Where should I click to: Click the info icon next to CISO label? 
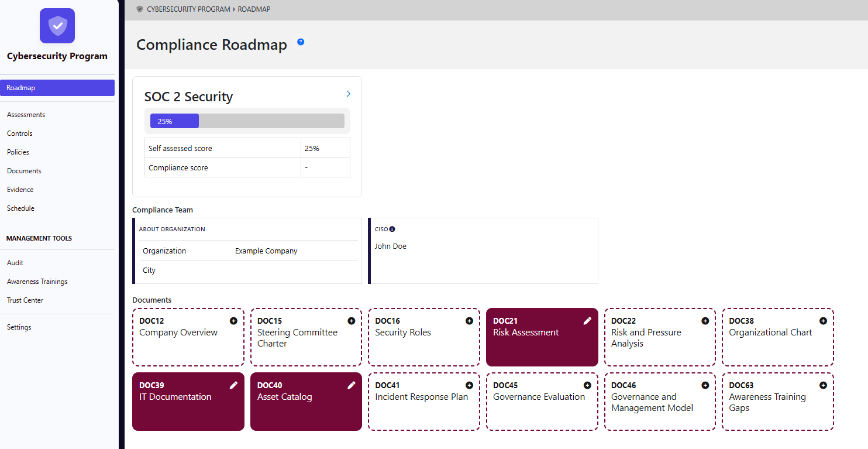[392, 228]
